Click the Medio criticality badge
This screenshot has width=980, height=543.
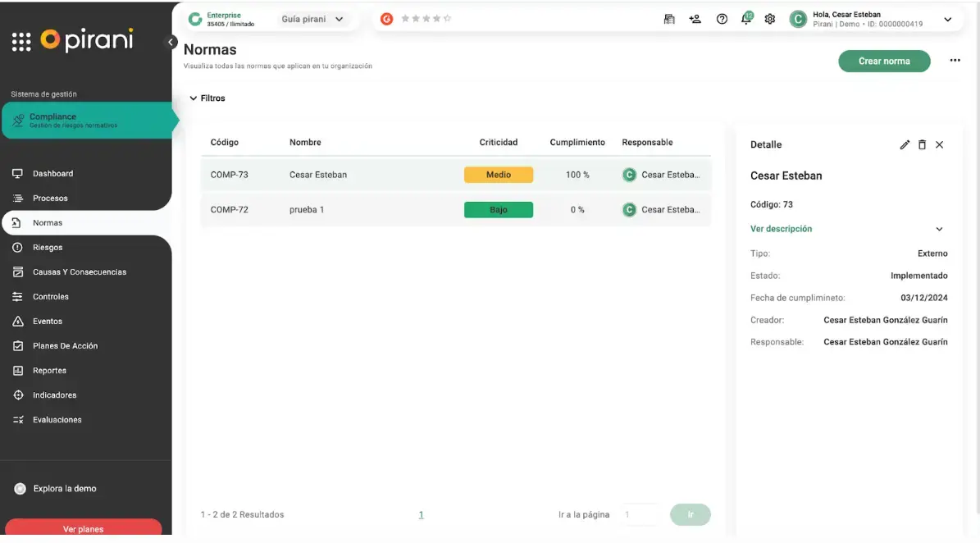click(498, 175)
